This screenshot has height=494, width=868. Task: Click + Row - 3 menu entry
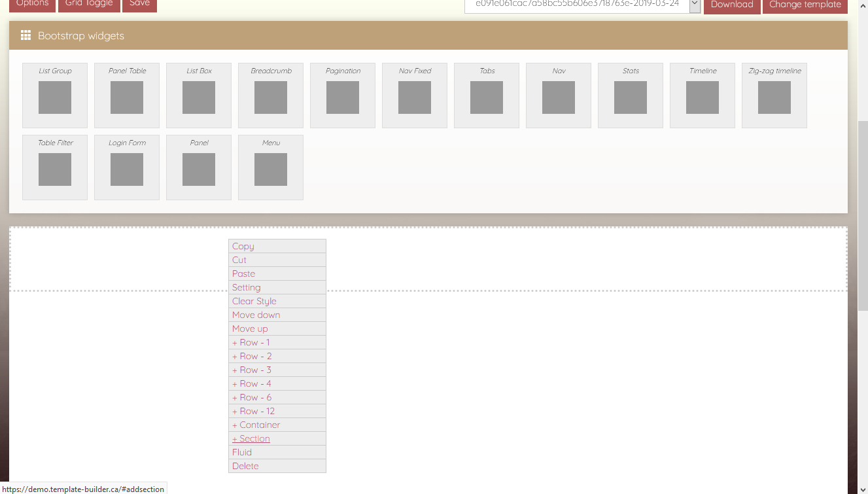coord(251,370)
